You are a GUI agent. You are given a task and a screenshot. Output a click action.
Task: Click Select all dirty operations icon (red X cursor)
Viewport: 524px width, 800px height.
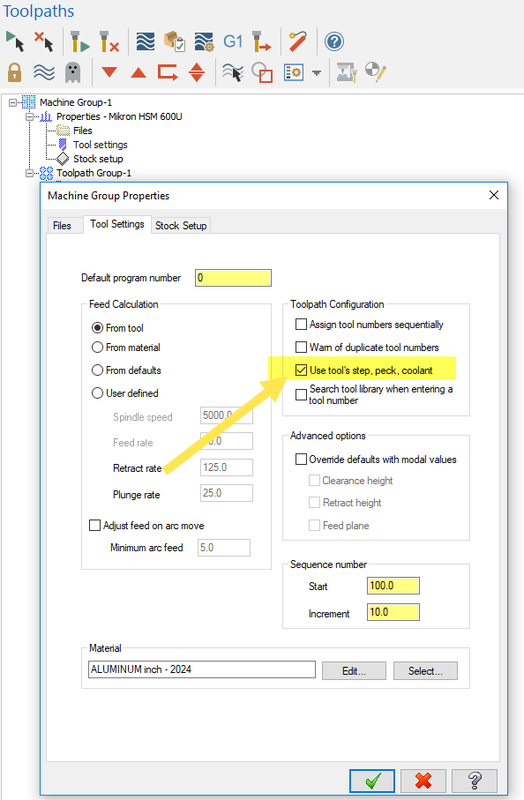(44, 41)
